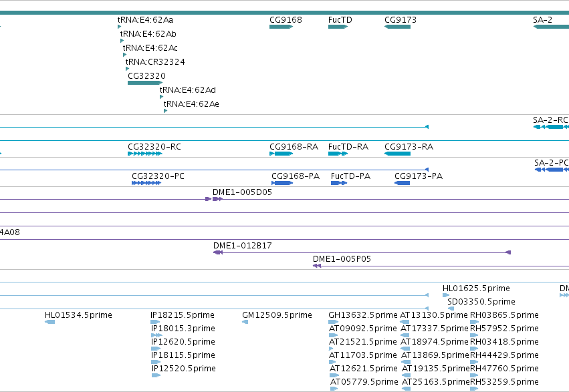Select the IP12620.5prime EST bar

click(x=156, y=349)
